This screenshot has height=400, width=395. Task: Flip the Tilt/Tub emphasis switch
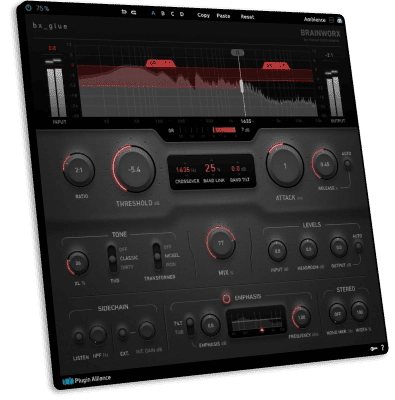(190, 326)
